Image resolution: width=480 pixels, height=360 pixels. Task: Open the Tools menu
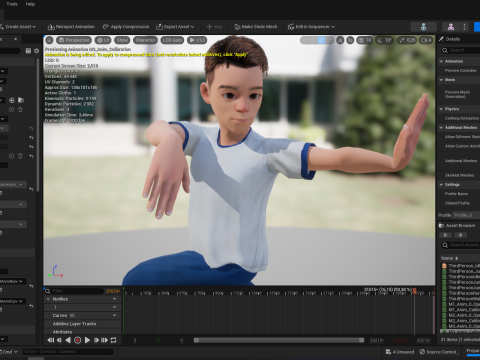(12, 4)
